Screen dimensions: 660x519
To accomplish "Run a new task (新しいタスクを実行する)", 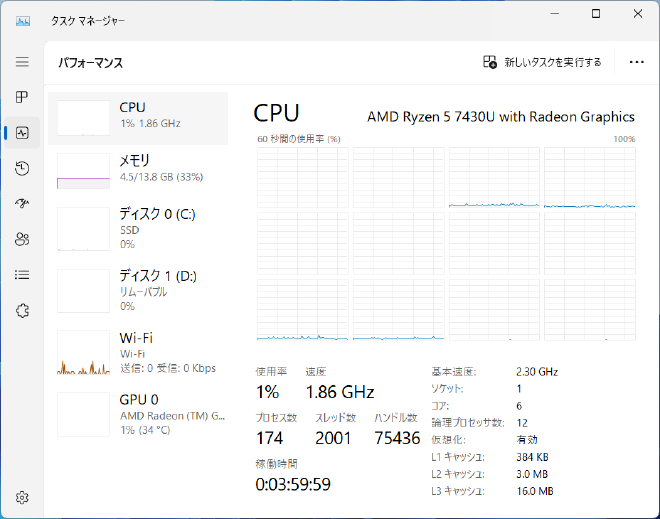I will click(x=542, y=62).
